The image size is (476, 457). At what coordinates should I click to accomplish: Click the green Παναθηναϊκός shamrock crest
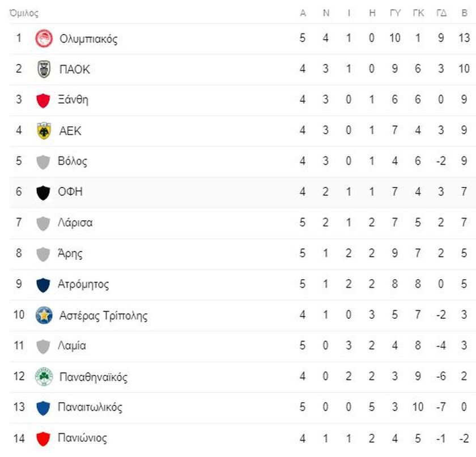click(44, 377)
